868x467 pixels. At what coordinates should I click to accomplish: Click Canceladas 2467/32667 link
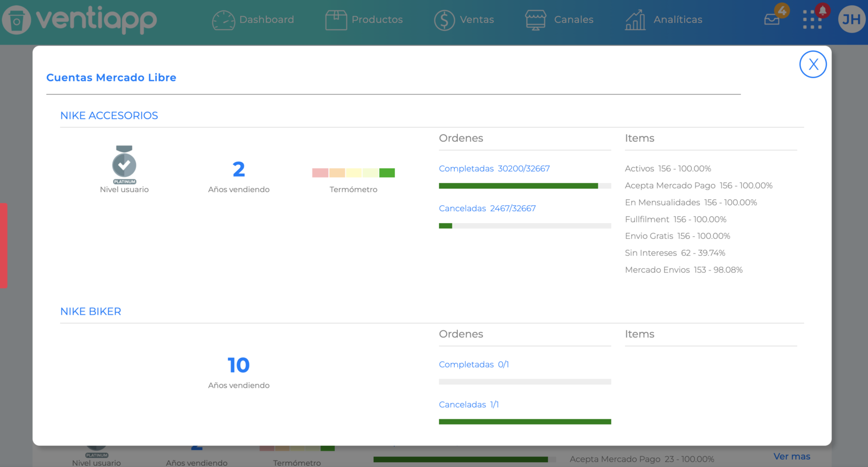click(x=487, y=209)
